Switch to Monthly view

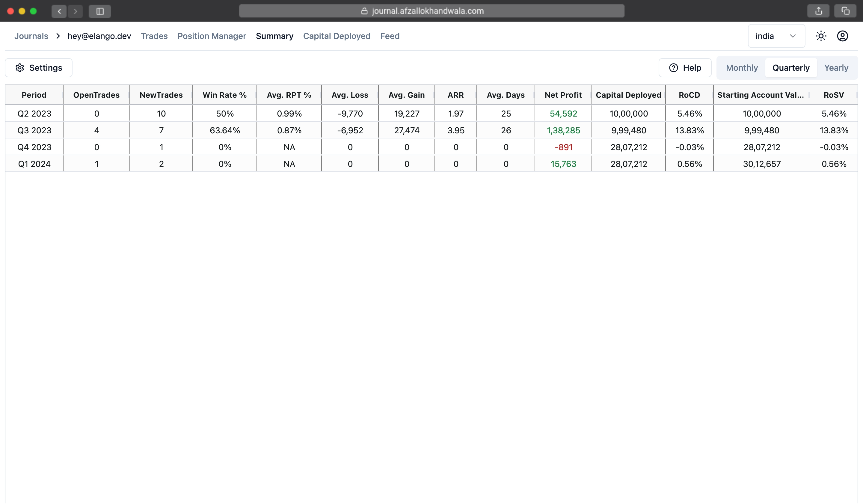coord(741,68)
